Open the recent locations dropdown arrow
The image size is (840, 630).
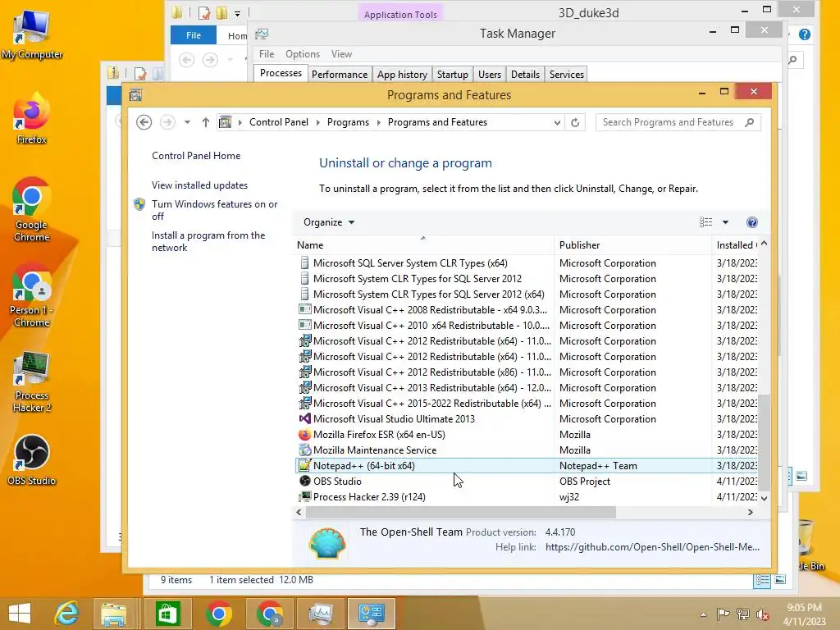pyautogui.click(x=187, y=122)
